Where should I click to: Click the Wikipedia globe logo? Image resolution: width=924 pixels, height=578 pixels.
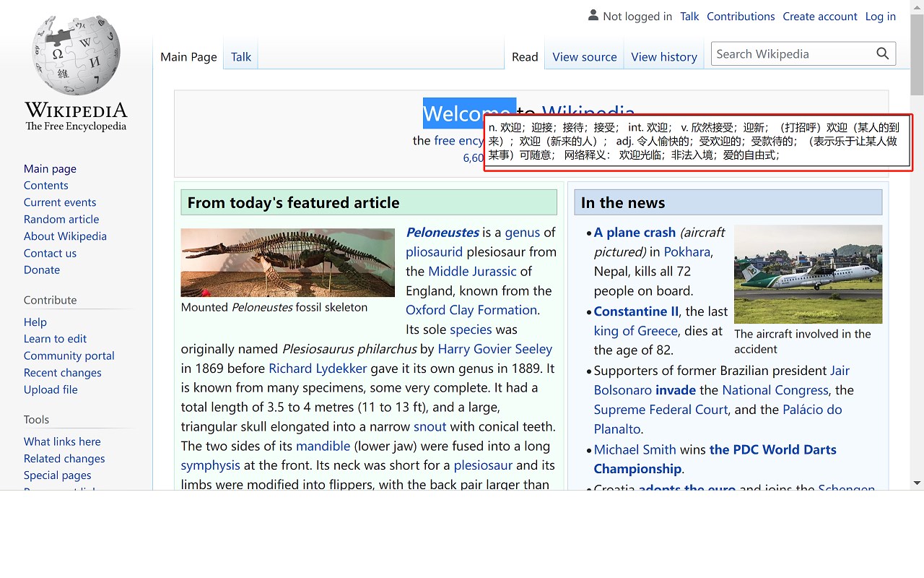point(76,54)
